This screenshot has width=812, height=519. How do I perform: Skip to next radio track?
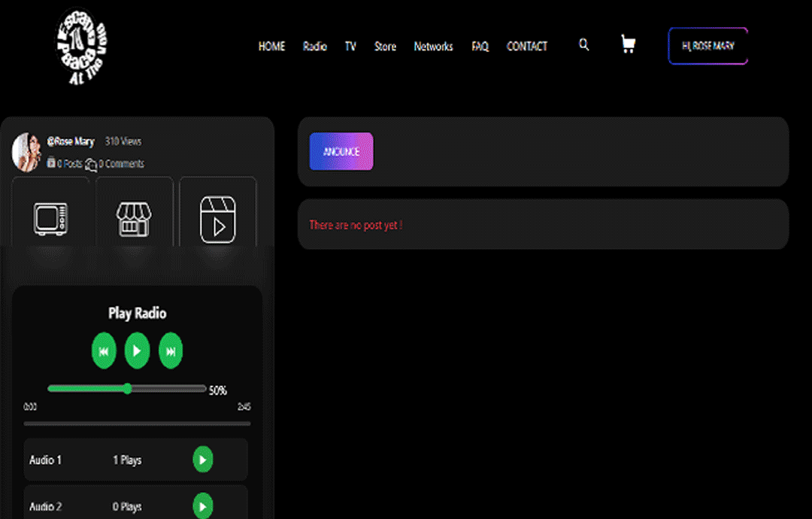tap(171, 351)
